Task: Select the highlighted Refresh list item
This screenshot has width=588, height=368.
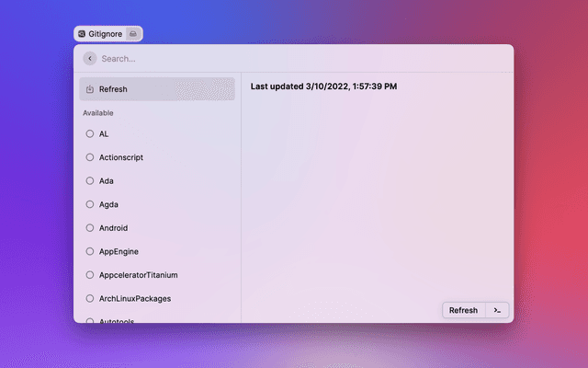Action: (156, 89)
